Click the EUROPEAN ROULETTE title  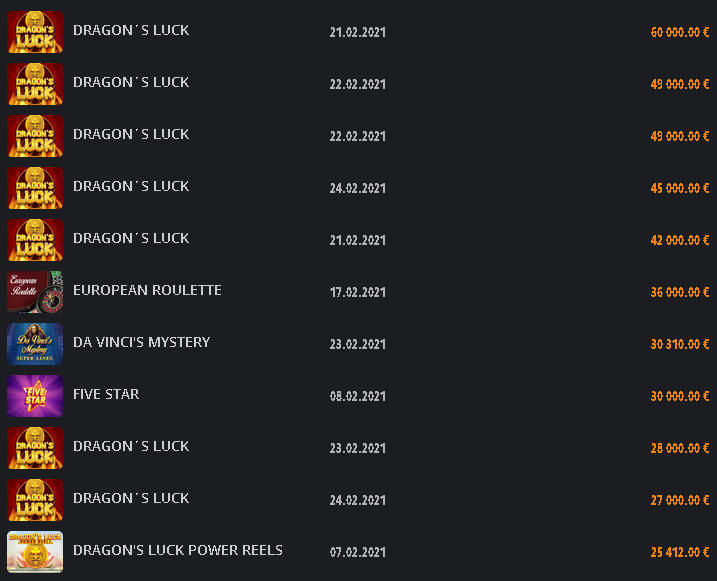[147, 290]
